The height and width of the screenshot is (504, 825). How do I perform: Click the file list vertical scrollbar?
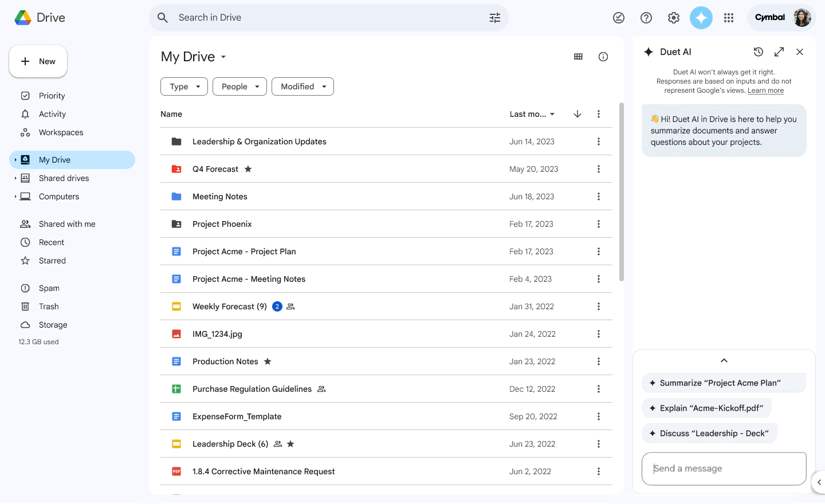click(x=622, y=192)
